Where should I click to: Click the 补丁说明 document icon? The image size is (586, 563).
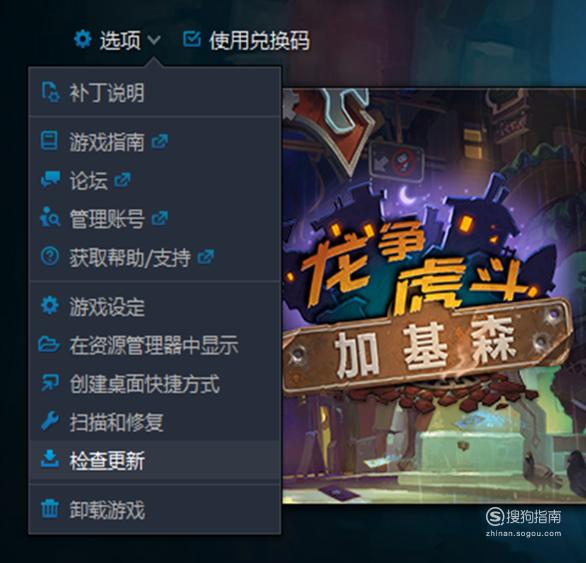(x=50, y=92)
